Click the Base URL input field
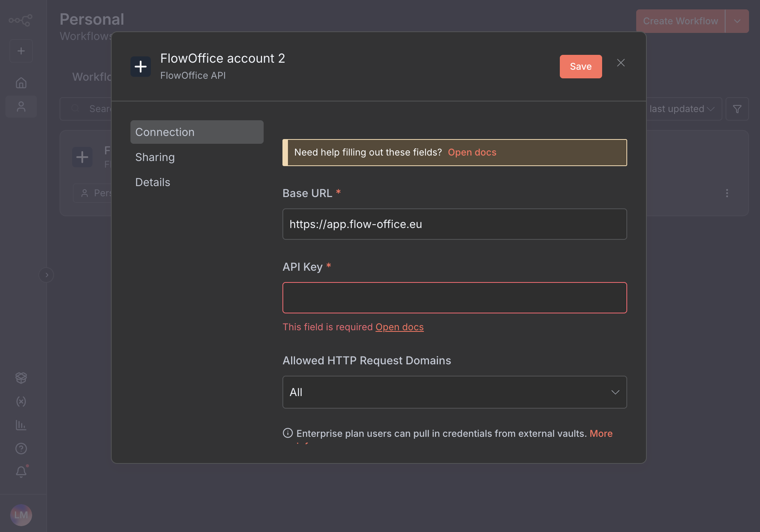This screenshot has height=532, width=760. 454,224
